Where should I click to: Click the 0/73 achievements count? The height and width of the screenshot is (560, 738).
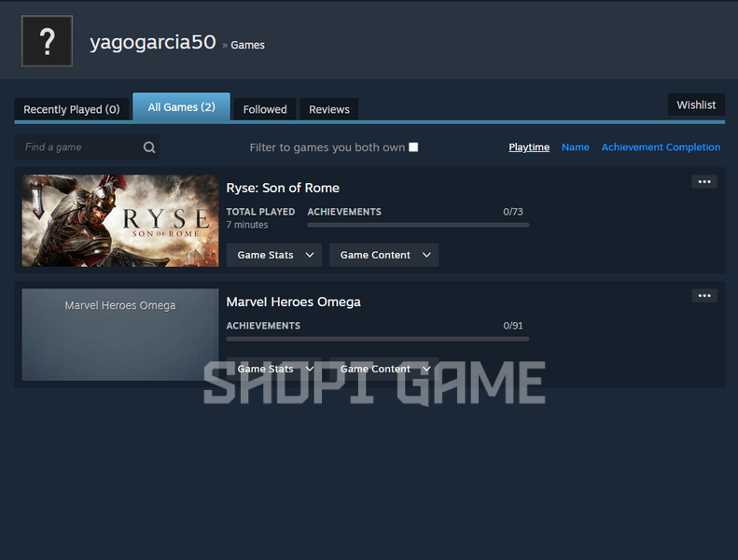[513, 212]
